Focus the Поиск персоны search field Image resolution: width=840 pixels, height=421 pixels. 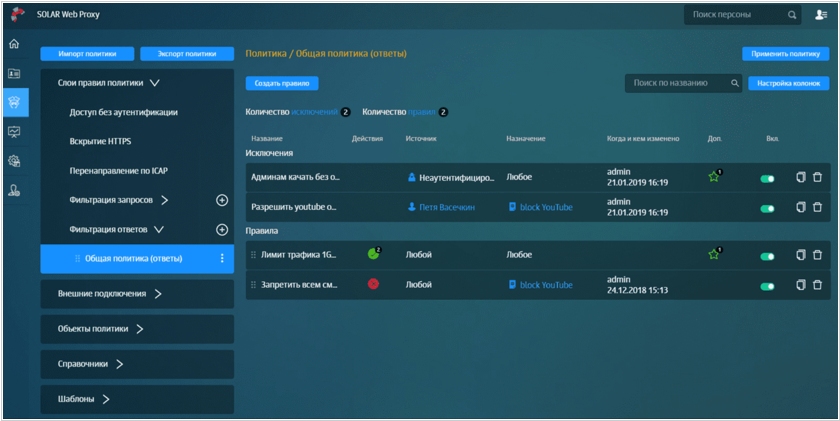[742, 15]
